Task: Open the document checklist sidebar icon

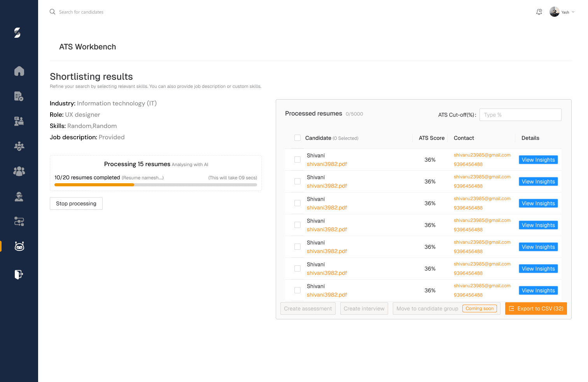Action: point(19,96)
